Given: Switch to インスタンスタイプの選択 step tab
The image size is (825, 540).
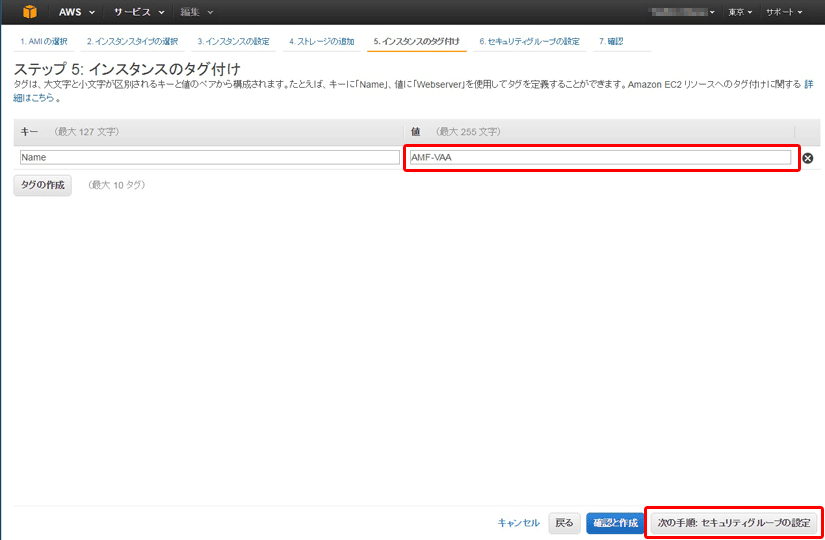Looking at the screenshot, I should [x=132, y=41].
